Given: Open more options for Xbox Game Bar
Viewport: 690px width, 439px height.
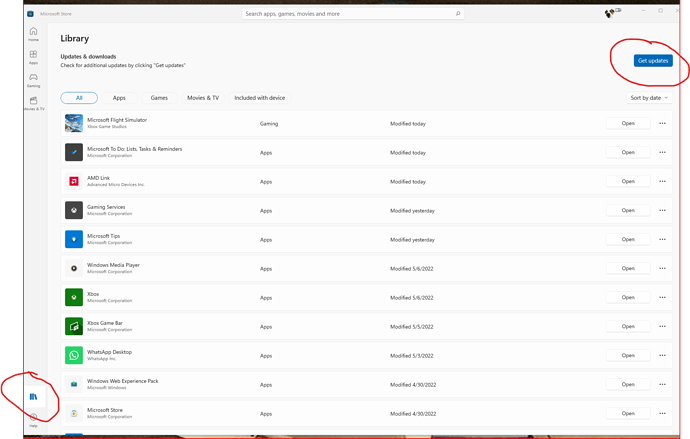Looking at the screenshot, I should pyautogui.click(x=662, y=327).
